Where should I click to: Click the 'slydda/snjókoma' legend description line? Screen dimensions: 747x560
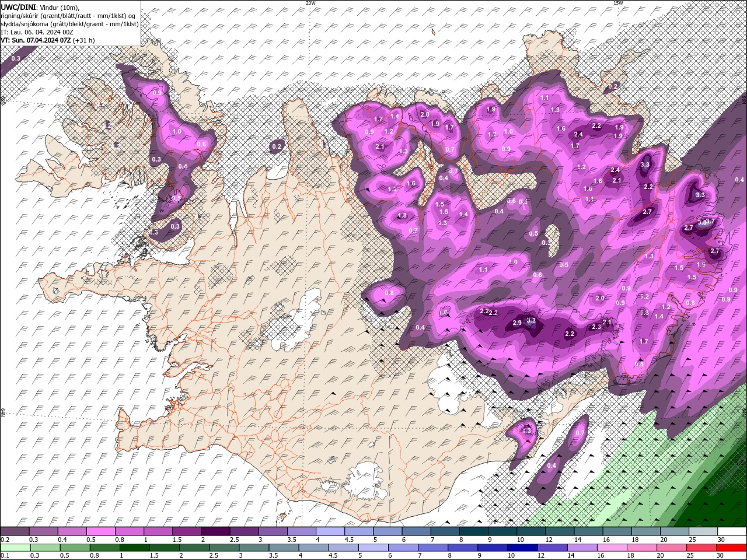[x=69, y=24]
